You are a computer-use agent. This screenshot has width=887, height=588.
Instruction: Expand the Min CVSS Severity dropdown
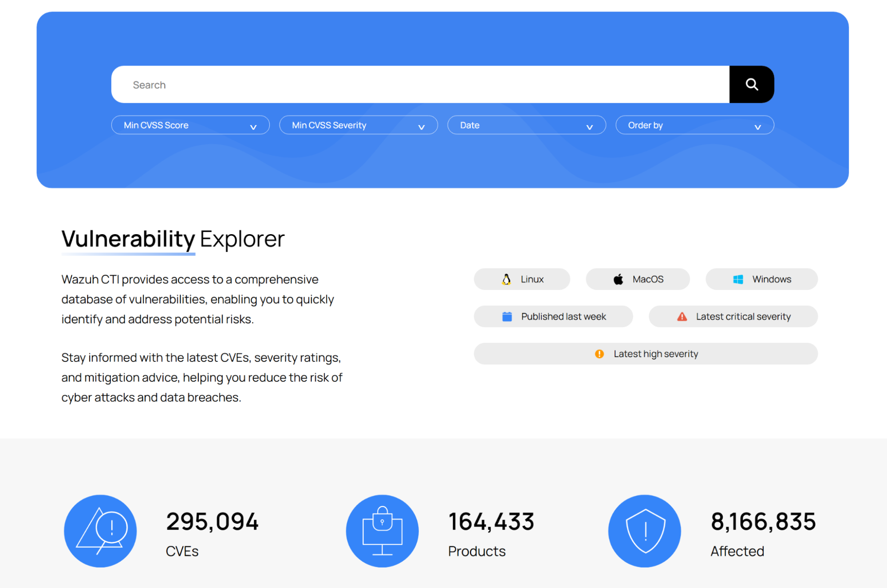[359, 125]
